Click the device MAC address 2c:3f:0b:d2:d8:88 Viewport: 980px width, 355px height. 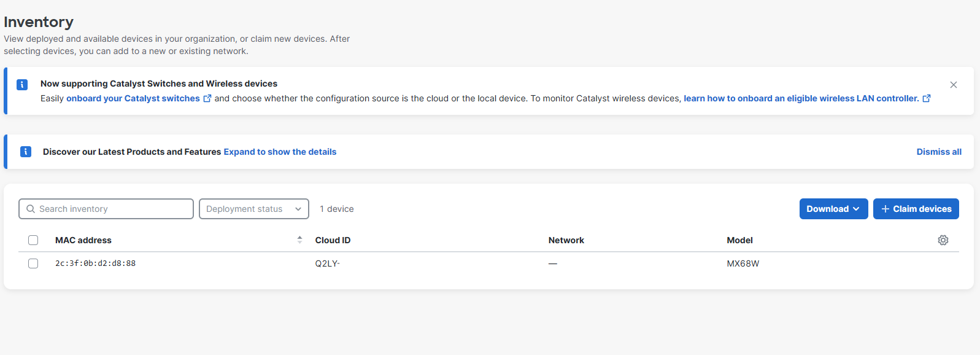(x=93, y=263)
